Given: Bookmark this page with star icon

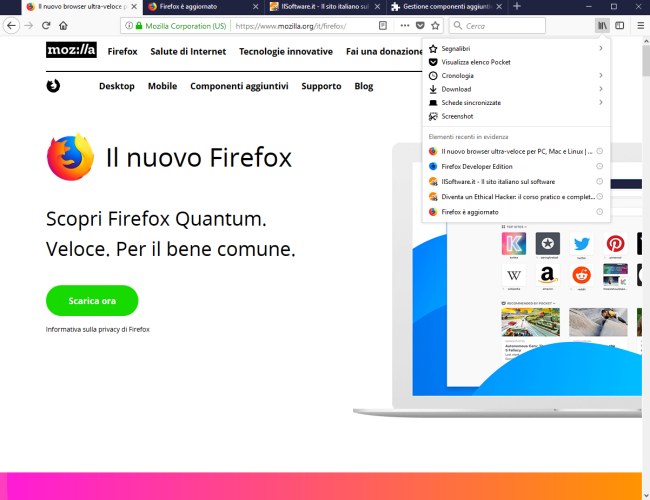Looking at the screenshot, I should tap(435, 26).
